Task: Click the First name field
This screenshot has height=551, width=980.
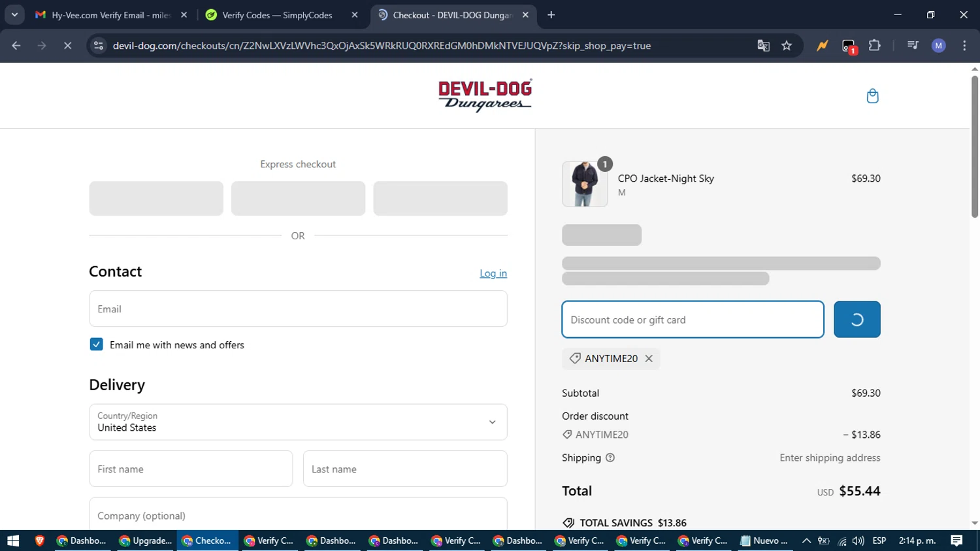Action: [x=191, y=469]
